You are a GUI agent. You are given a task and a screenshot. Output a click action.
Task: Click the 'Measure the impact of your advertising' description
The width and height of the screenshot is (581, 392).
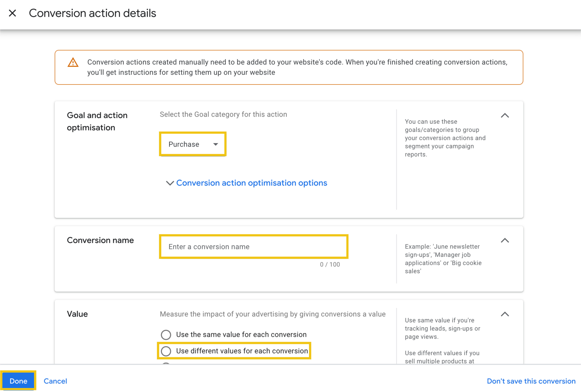273,314
